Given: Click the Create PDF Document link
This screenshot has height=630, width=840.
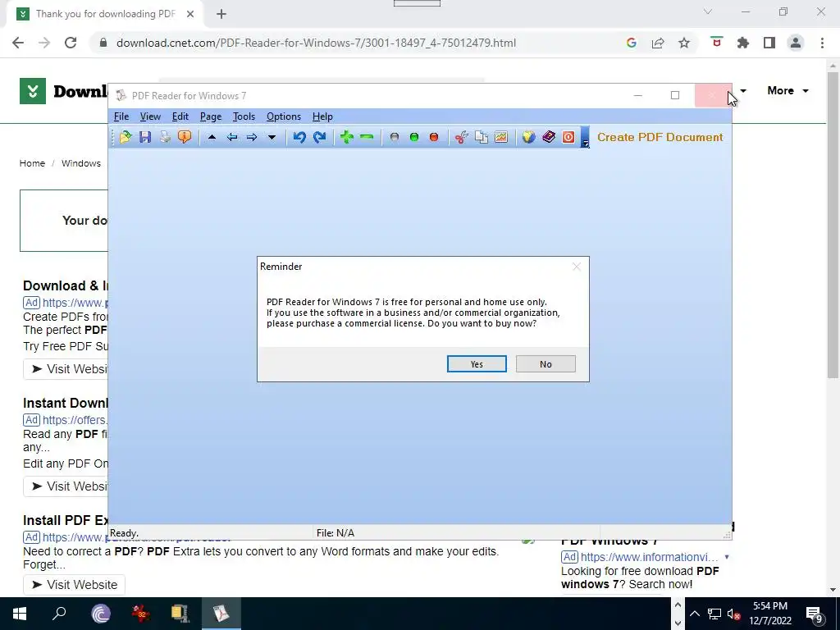Looking at the screenshot, I should coord(660,137).
